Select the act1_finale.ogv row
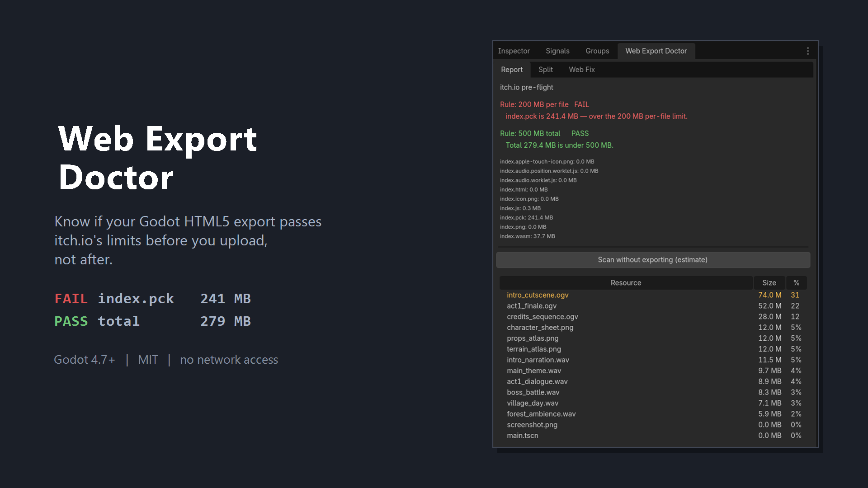This screenshot has height=488, width=868. pos(653,306)
